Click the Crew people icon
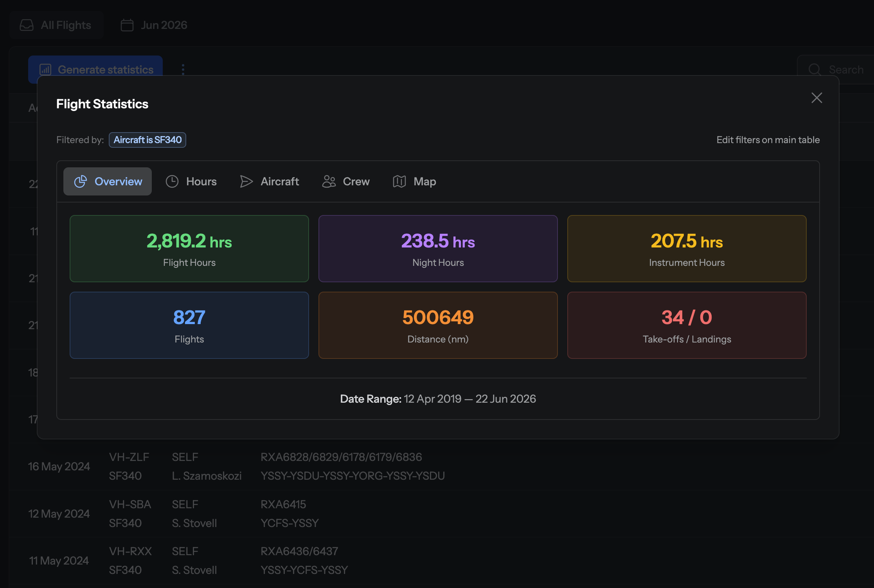Image resolution: width=874 pixels, height=588 pixels. pyautogui.click(x=329, y=181)
